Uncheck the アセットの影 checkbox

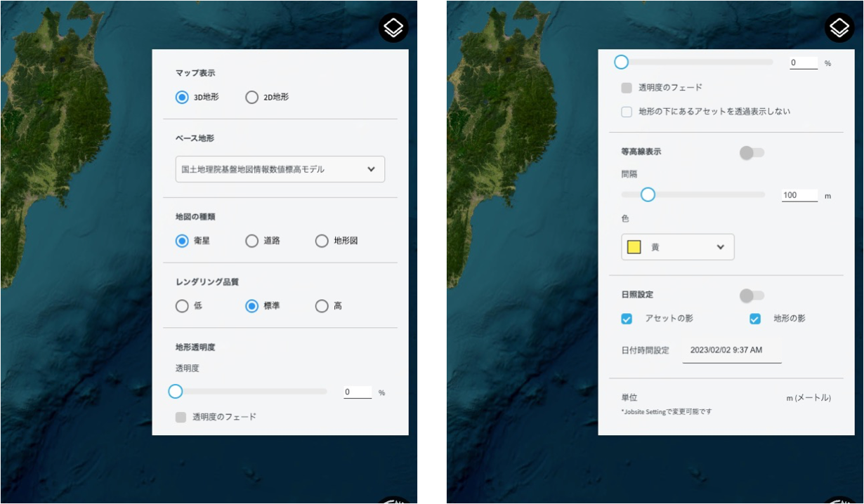[627, 319]
